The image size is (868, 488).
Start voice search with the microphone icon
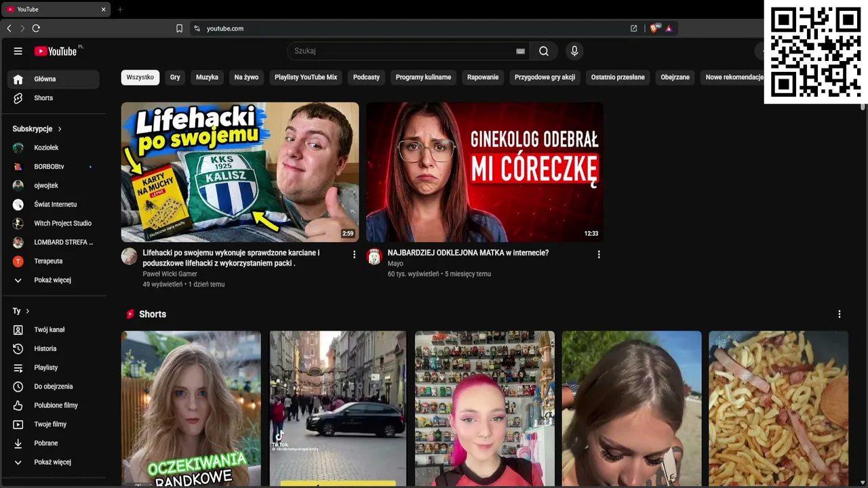[574, 51]
